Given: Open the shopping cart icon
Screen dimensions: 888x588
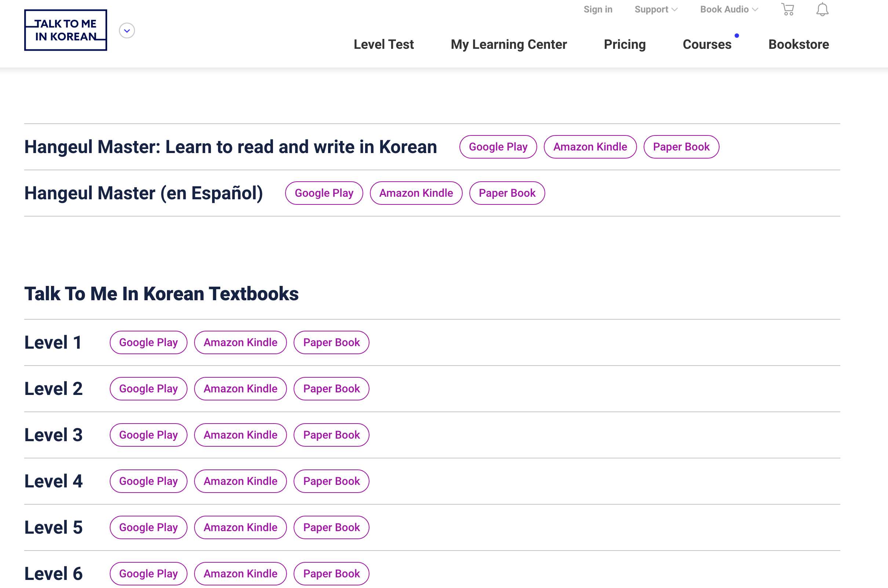Looking at the screenshot, I should tap(787, 10).
